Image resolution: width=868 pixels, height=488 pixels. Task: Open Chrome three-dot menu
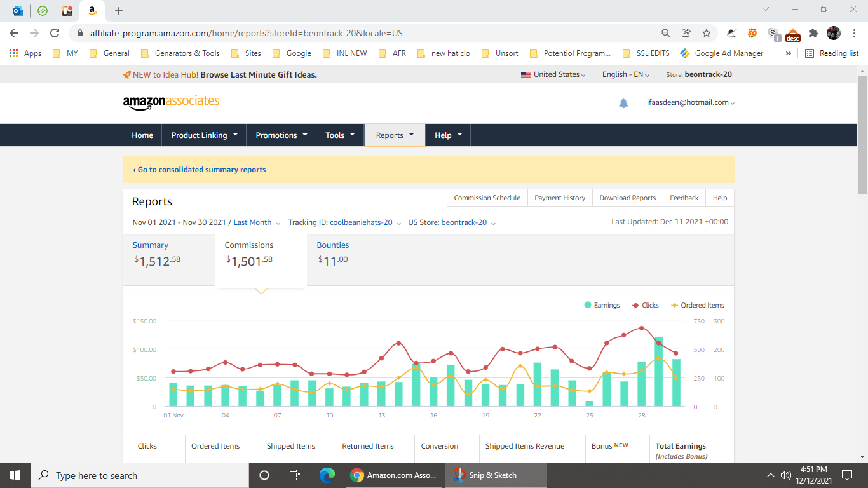854,33
